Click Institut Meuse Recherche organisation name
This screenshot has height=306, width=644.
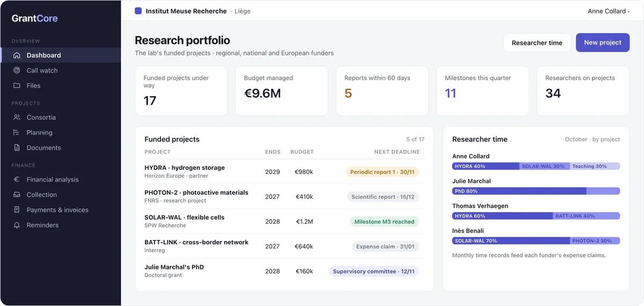click(186, 11)
